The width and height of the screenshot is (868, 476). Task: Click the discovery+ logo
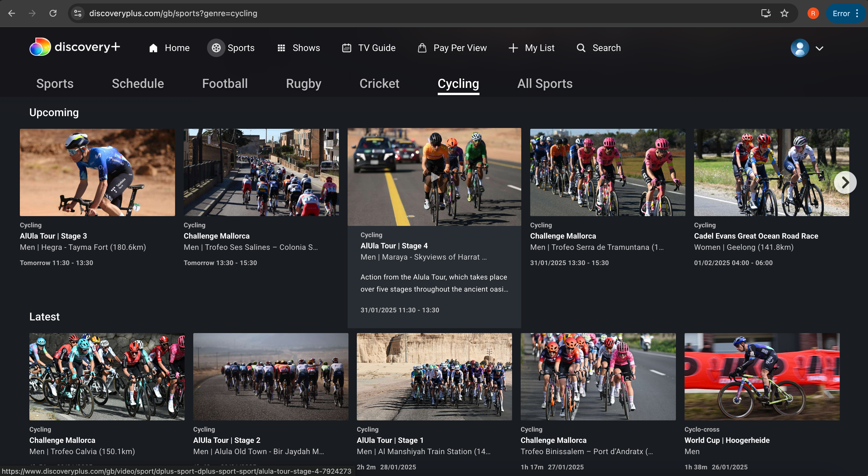coord(75,47)
